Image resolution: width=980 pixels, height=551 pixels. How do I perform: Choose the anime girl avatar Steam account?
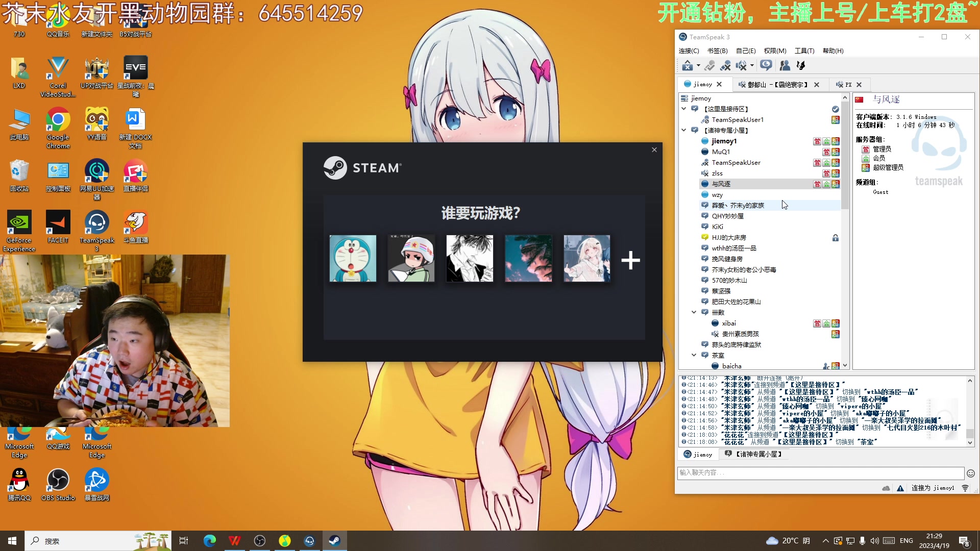point(587,258)
